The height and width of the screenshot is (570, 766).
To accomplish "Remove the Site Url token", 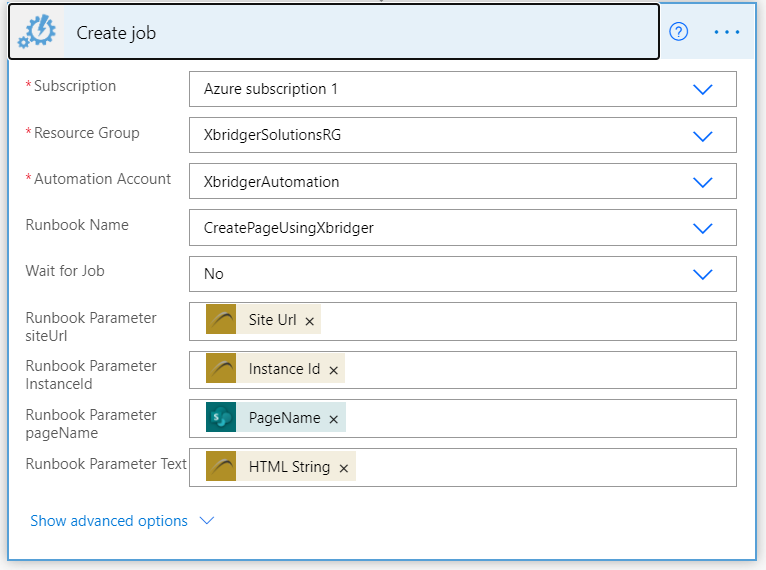I will [x=309, y=321].
